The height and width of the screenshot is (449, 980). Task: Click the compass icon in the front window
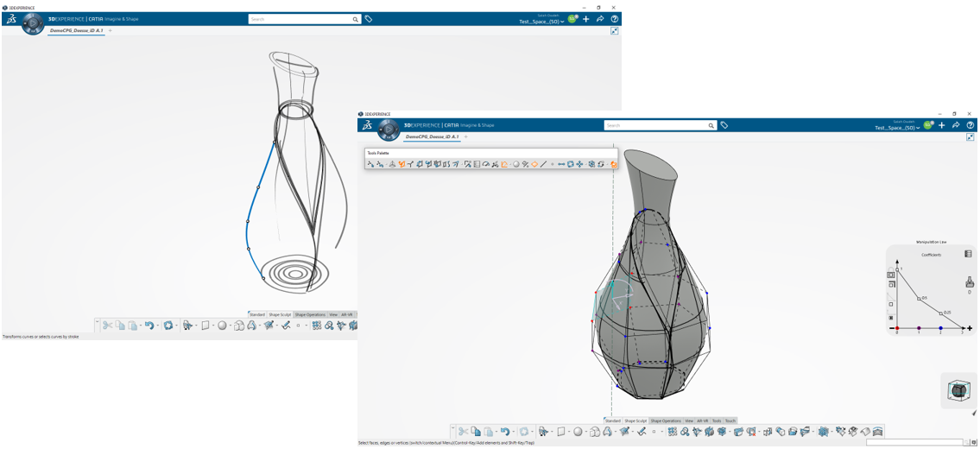tap(389, 130)
